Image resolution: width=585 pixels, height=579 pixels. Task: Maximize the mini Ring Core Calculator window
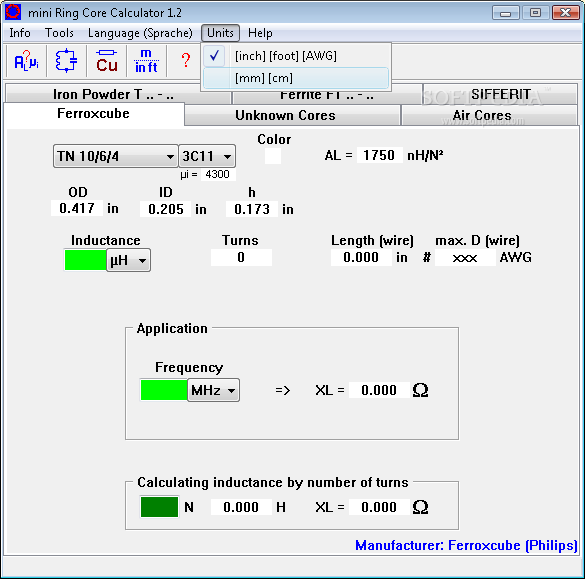coord(535,13)
